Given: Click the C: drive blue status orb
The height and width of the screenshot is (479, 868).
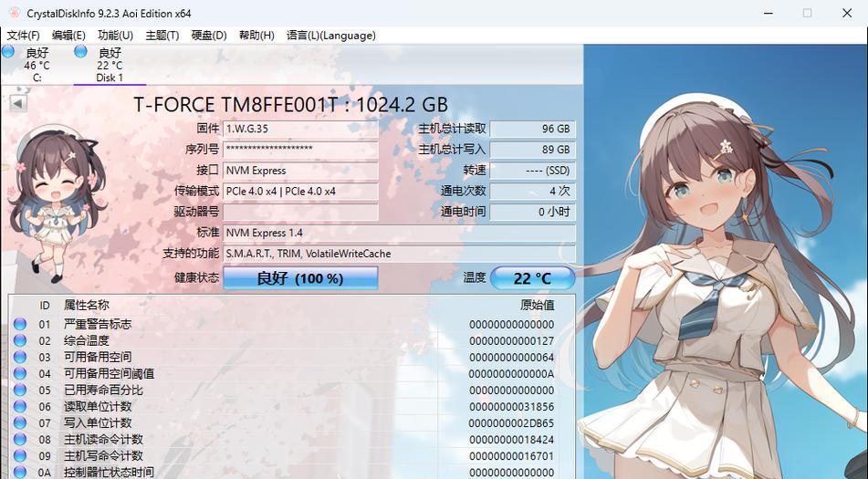Looking at the screenshot, I should [7, 51].
